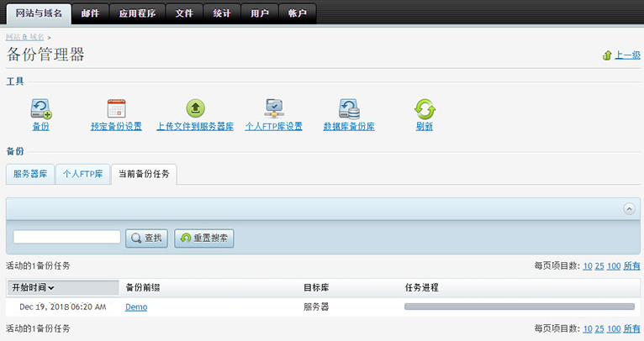Set items per page to 100 below table
This screenshot has width=644, height=341.
[x=614, y=328]
